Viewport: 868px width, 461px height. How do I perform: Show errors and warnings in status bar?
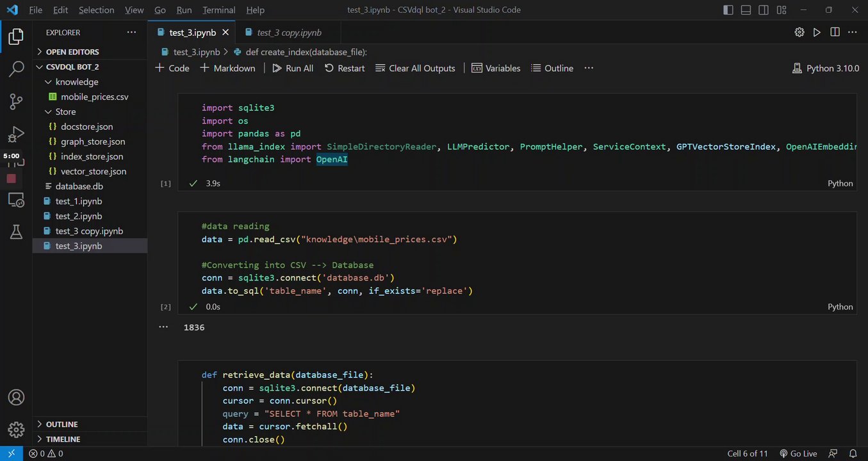pos(46,453)
